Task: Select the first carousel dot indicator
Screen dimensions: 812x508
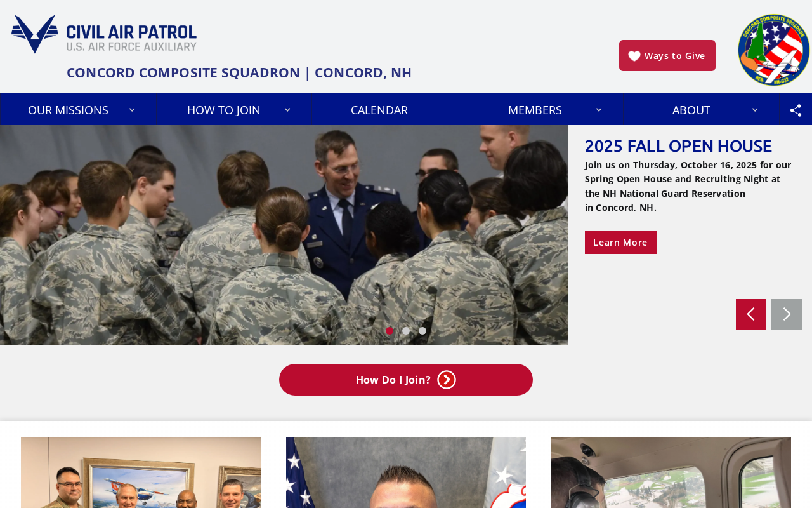Action: (x=390, y=331)
